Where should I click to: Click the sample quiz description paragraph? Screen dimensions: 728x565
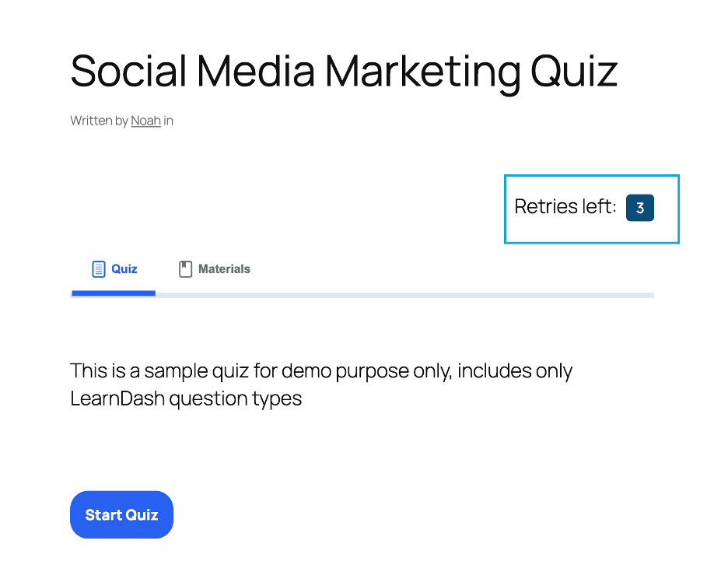[x=321, y=384]
